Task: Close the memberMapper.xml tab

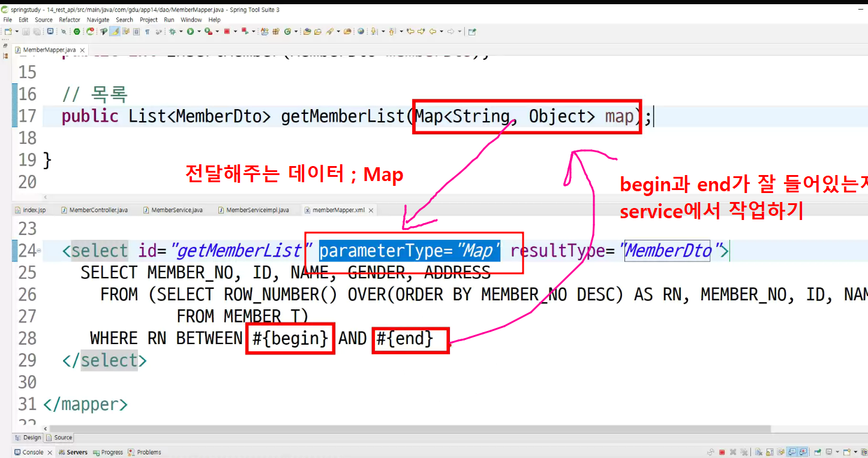Action: (x=371, y=210)
